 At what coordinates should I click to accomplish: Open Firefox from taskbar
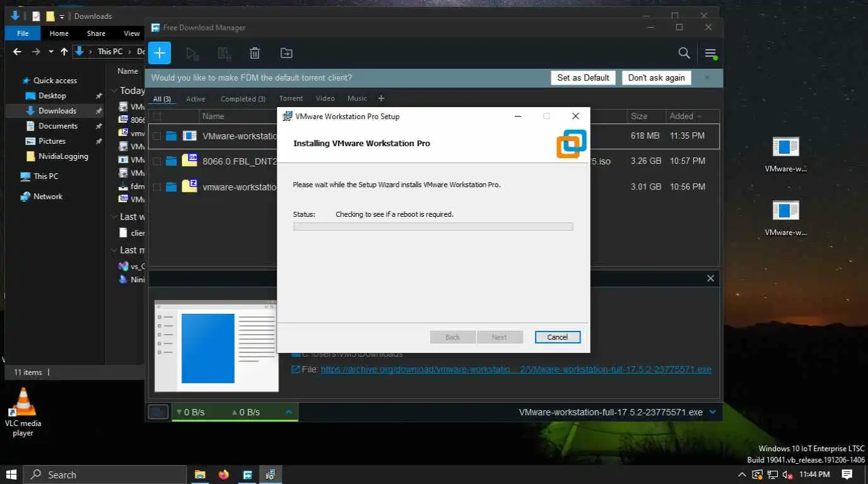click(224, 475)
